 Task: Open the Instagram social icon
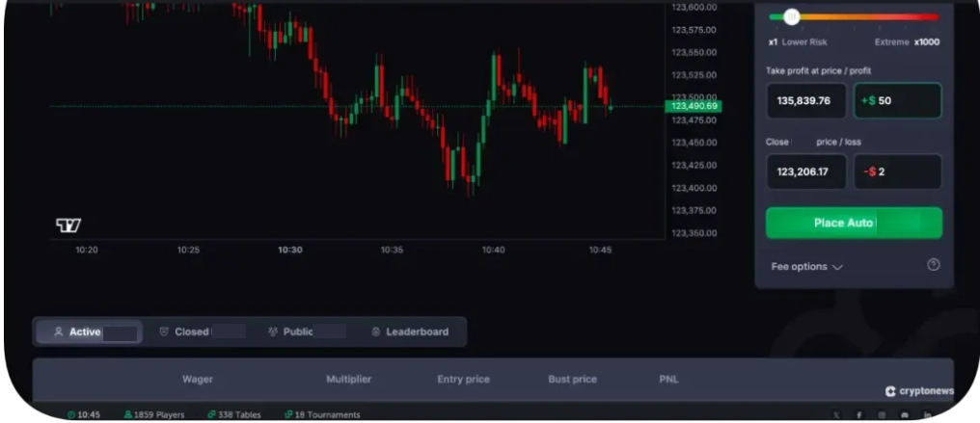tap(882, 415)
